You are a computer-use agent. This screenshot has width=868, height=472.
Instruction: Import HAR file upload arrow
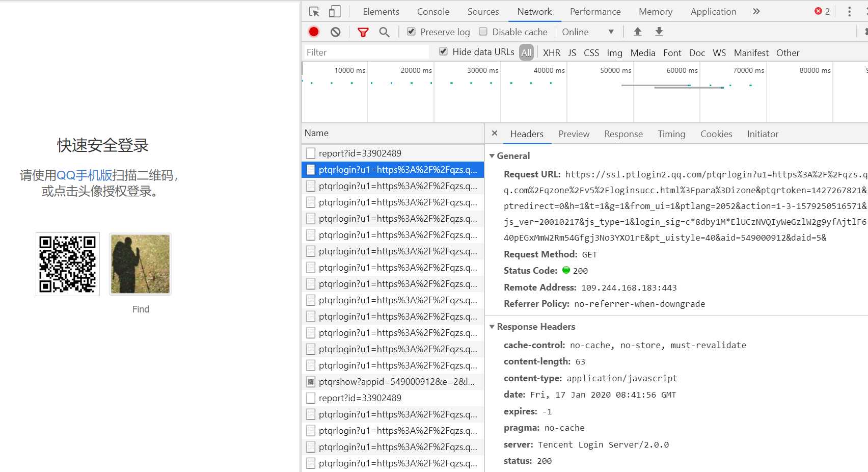(x=637, y=32)
